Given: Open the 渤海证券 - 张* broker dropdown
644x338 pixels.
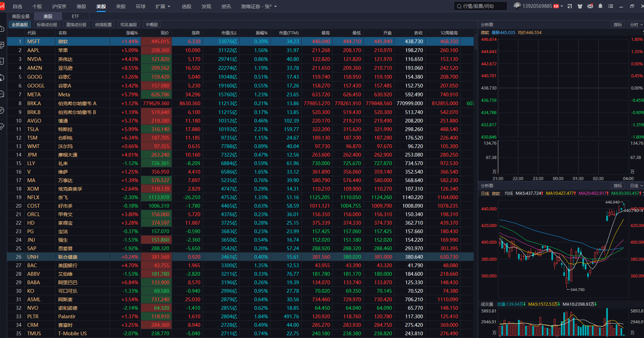Looking at the screenshot, I should pos(259,6).
